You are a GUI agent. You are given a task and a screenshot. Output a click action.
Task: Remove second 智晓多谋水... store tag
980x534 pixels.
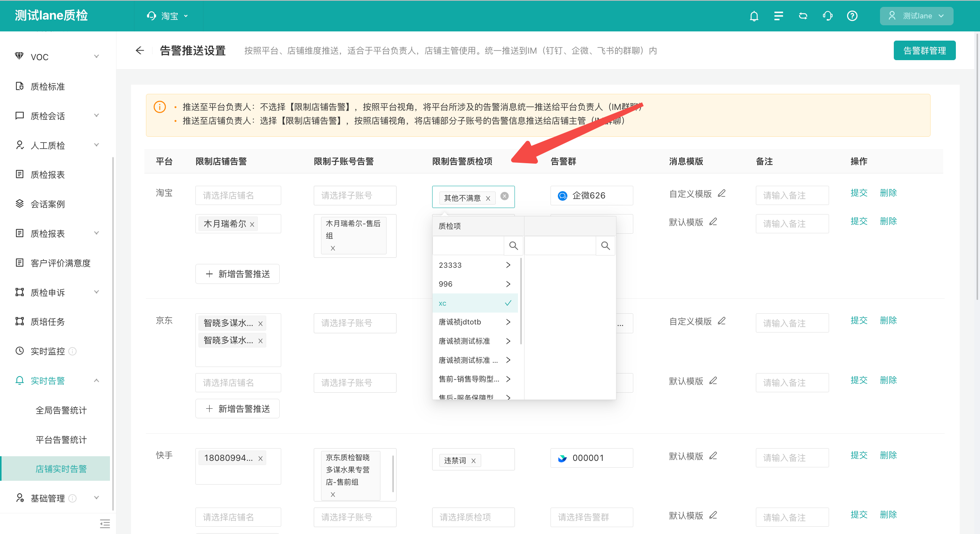[x=261, y=341]
